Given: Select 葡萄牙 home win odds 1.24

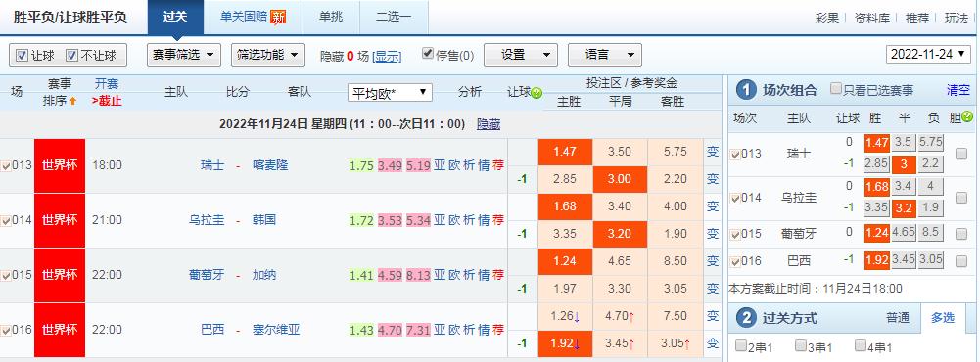Looking at the screenshot, I should pyautogui.click(x=565, y=261).
